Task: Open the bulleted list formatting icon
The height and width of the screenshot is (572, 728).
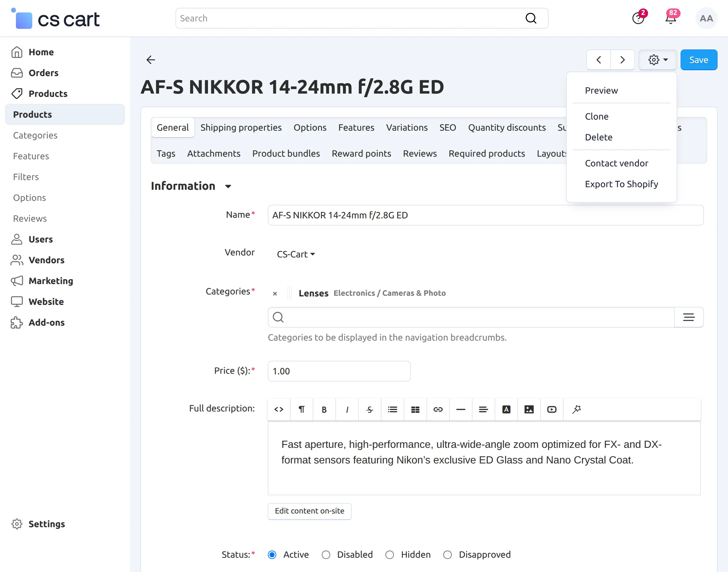Action: coord(392,409)
